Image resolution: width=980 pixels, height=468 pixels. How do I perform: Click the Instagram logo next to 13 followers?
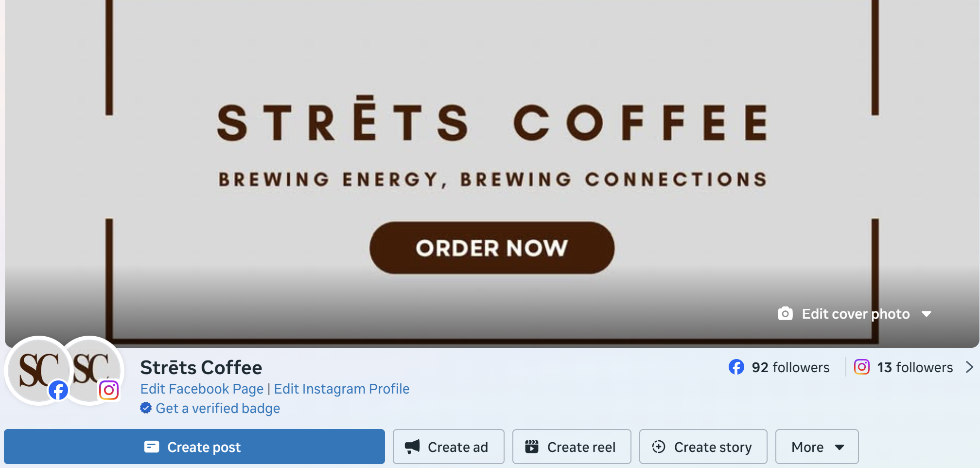[x=862, y=367]
